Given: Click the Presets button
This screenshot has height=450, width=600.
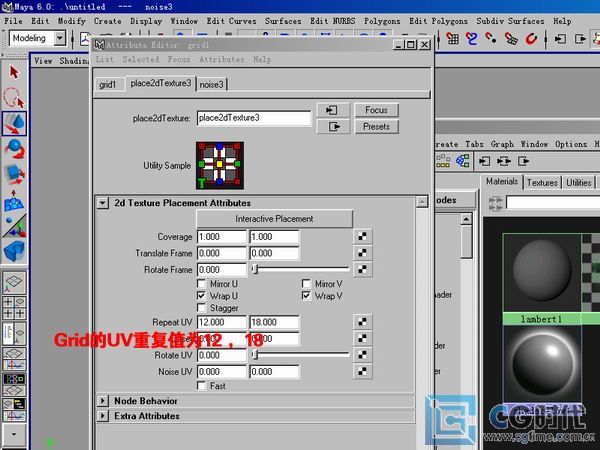Looking at the screenshot, I should point(376,126).
